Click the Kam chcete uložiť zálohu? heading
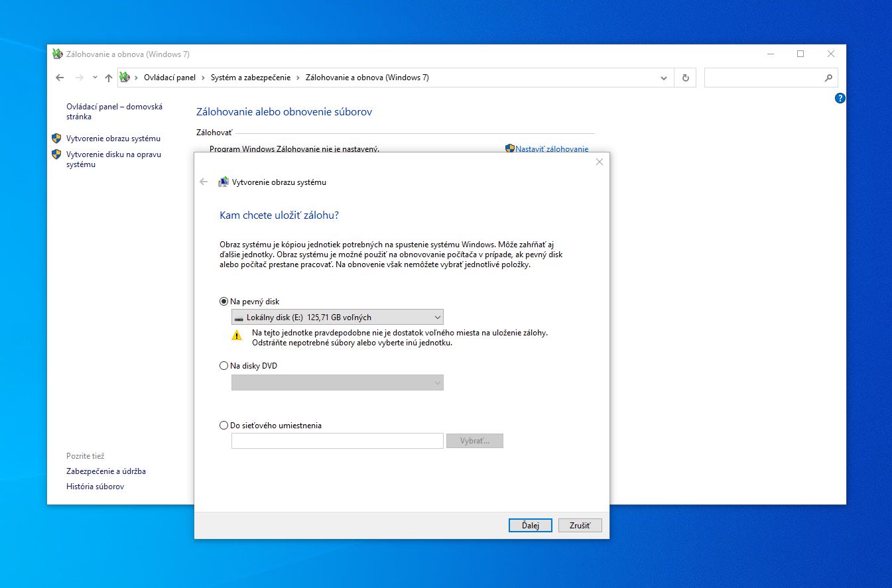The width and height of the screenshot is (892, 588). 279,215
